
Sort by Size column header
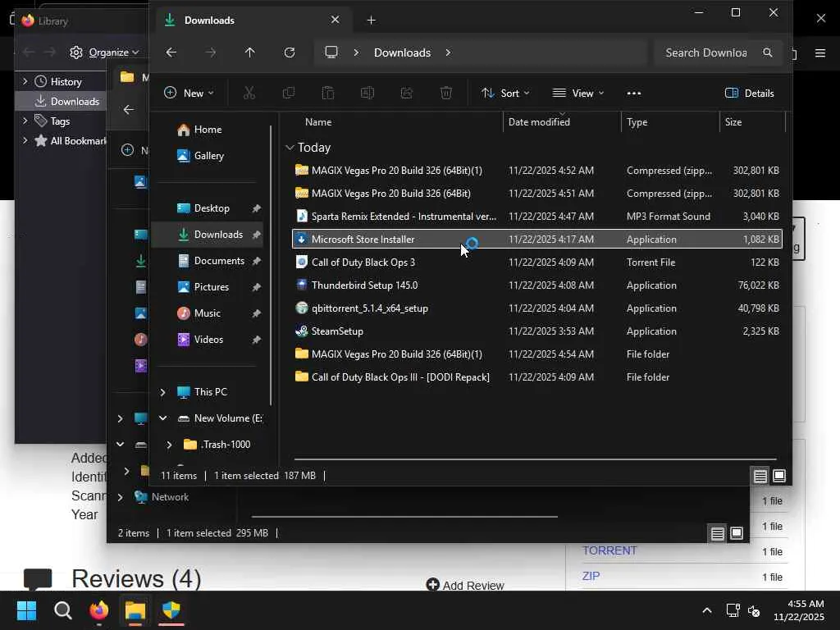[x=733, y=122]
